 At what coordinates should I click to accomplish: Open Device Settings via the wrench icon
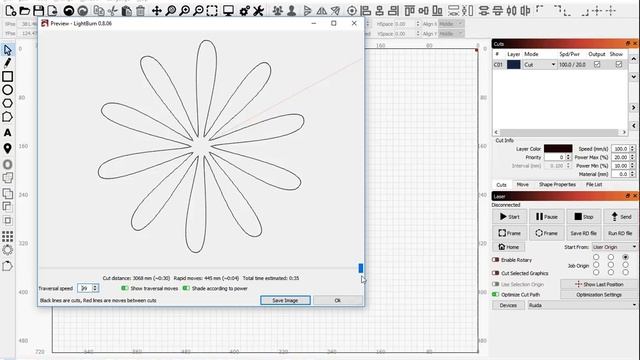point(258,11)
